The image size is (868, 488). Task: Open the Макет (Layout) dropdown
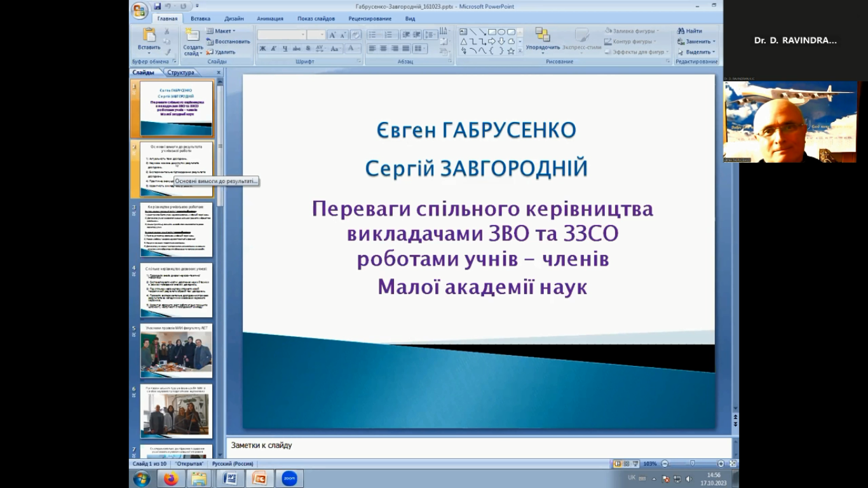[220, 31]
